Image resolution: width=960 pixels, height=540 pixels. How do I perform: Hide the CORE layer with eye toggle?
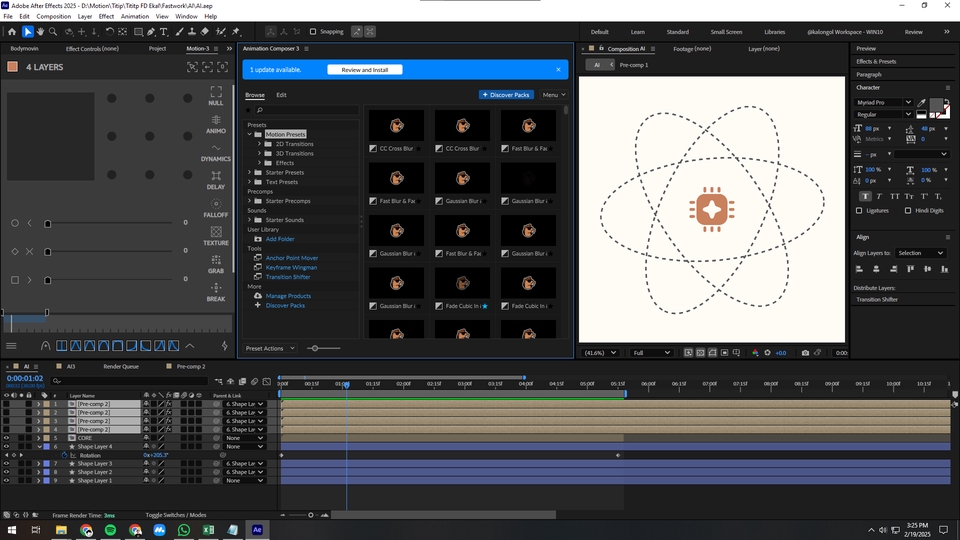pyautogui.click(x=6, y=438)
